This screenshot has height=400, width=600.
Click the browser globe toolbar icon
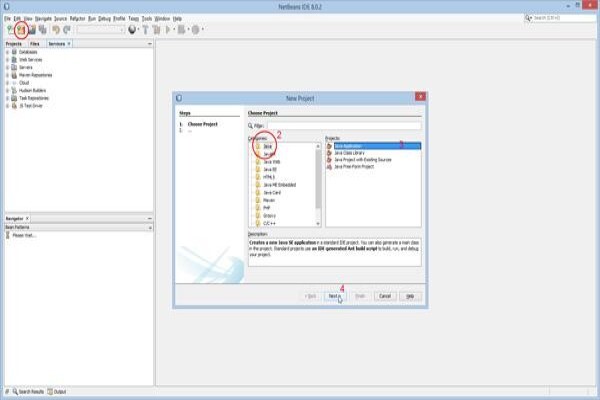[132, 29]
